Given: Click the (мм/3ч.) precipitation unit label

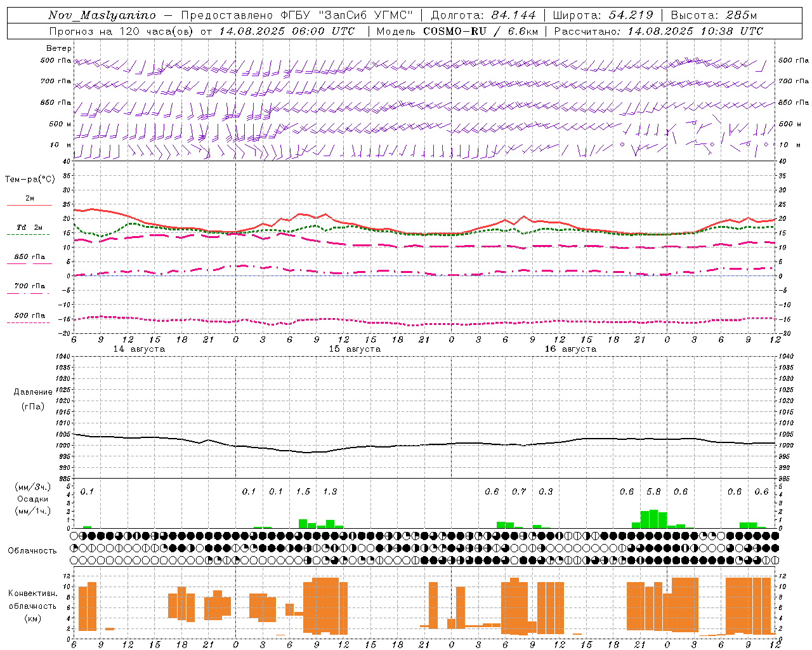Looking at the screenshot, I should [x=32, y=487].
